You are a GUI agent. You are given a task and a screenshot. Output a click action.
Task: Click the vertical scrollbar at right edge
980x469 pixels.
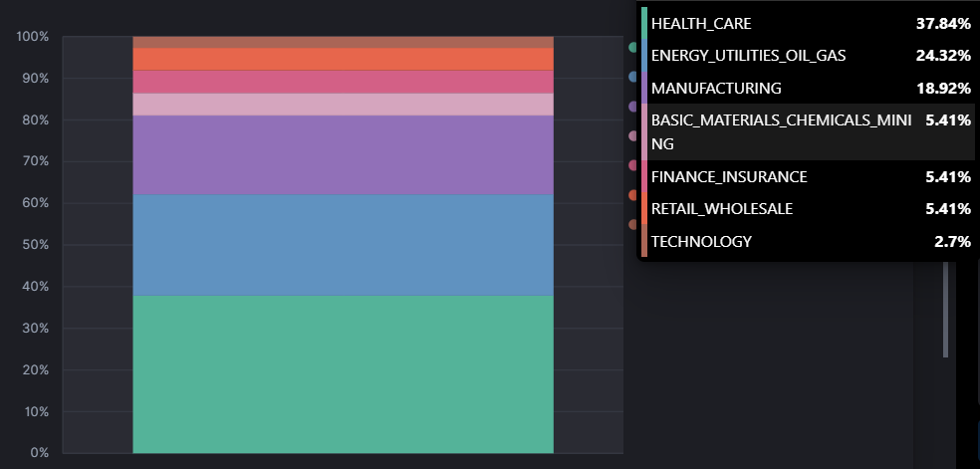[x=945, y=309]
